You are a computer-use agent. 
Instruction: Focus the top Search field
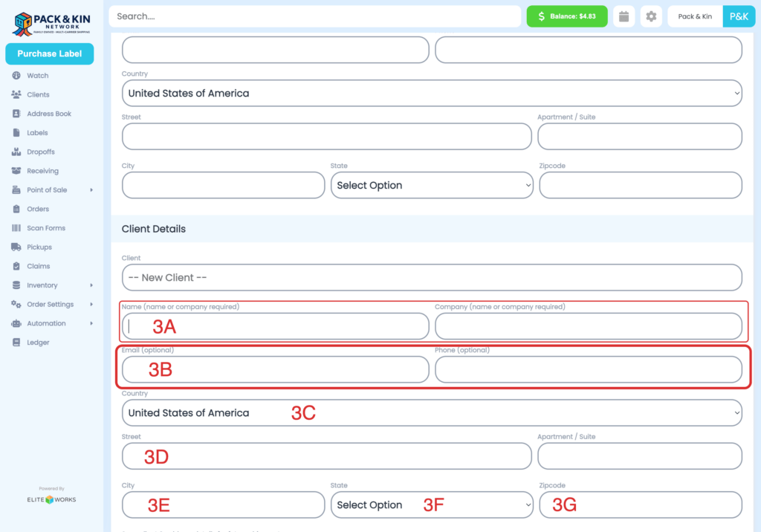tap(314, 16)
